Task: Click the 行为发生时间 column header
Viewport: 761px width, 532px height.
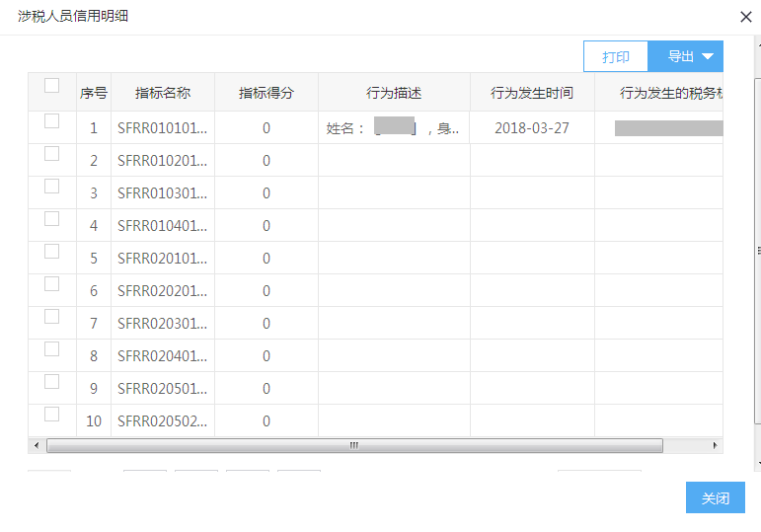Action: tap(532, 93)
